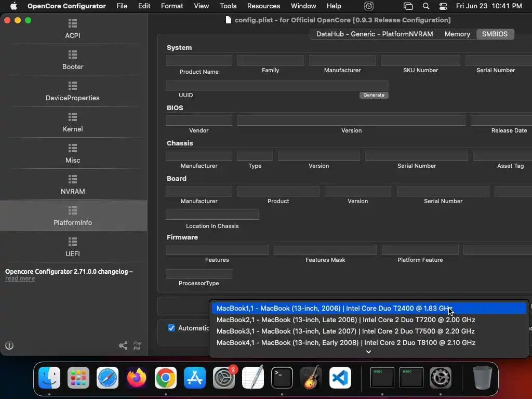Viewport: 532px width, 399px height.
Task: Open the Tools menu
Action: point(228,6)
